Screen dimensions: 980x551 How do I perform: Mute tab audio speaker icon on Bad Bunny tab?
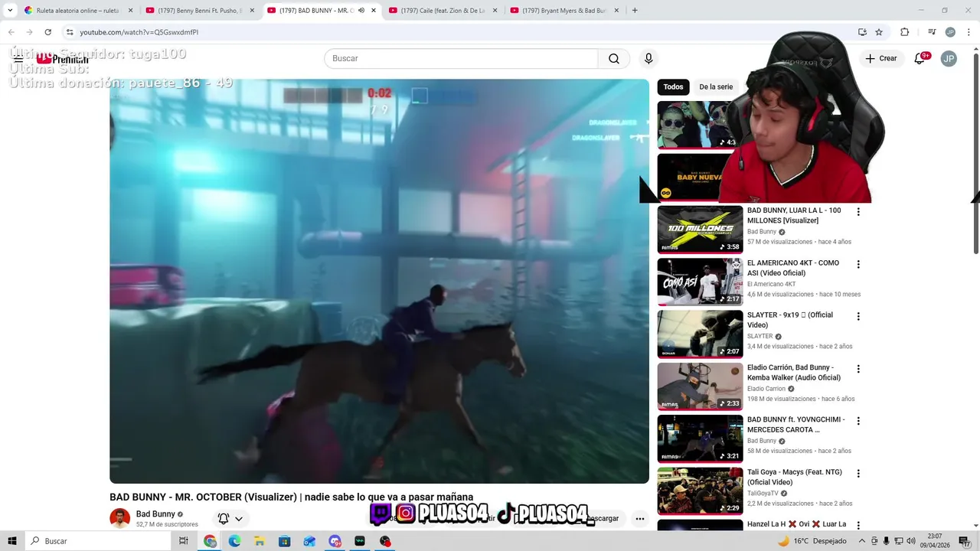(361, 10)
